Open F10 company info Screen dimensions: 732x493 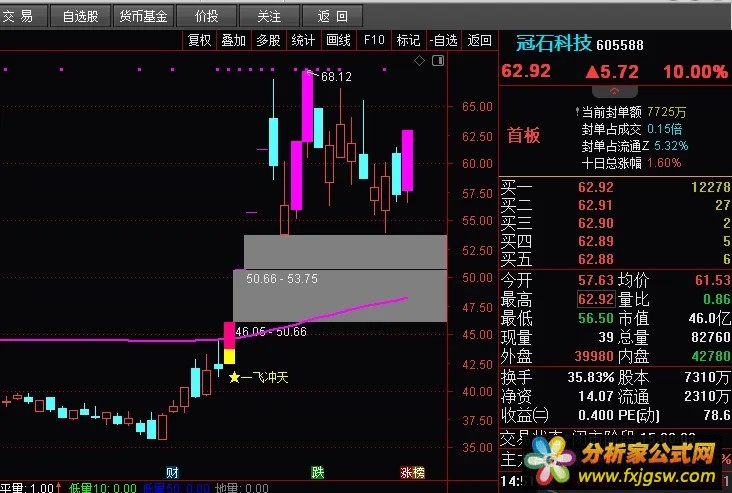point(374,41)
